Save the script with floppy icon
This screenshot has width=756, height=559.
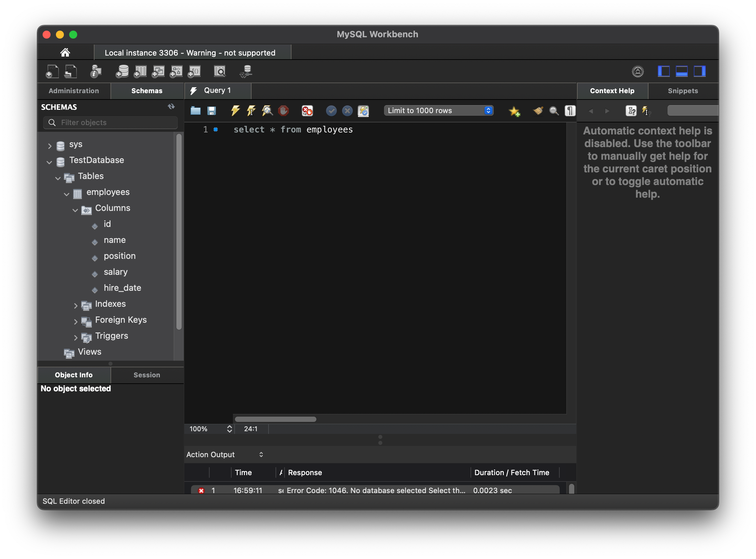coord(212,111)
